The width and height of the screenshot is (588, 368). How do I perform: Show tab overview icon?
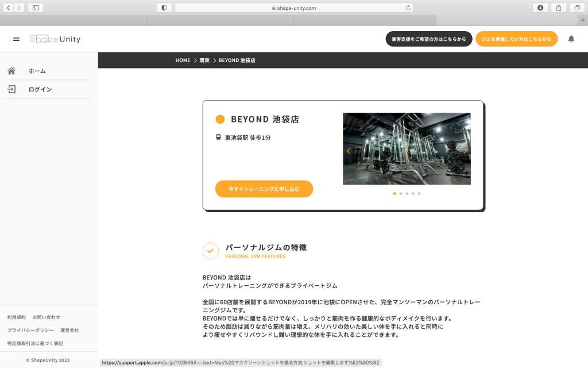577,7
